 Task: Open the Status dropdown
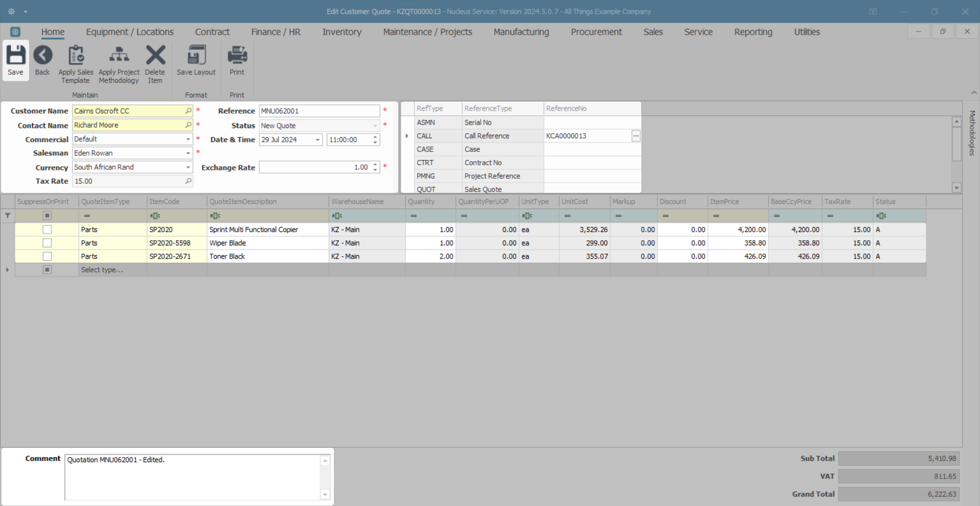click(375, 125)
